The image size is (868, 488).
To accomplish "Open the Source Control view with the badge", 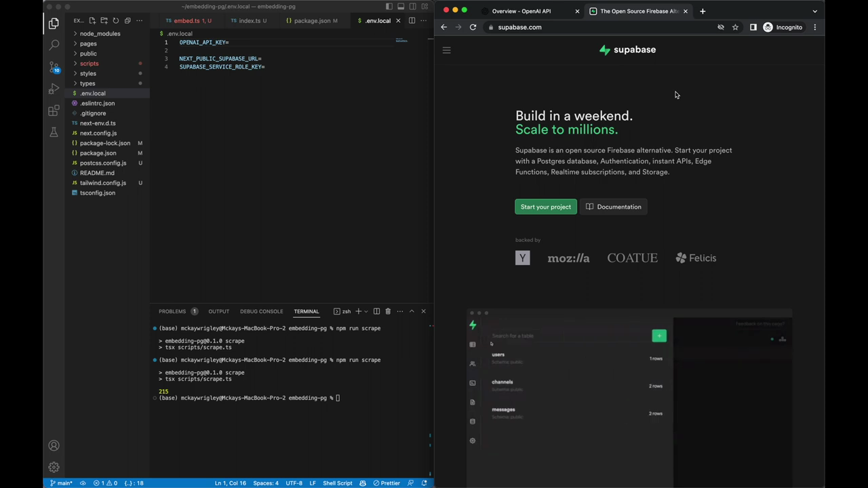I will (54, 67).
